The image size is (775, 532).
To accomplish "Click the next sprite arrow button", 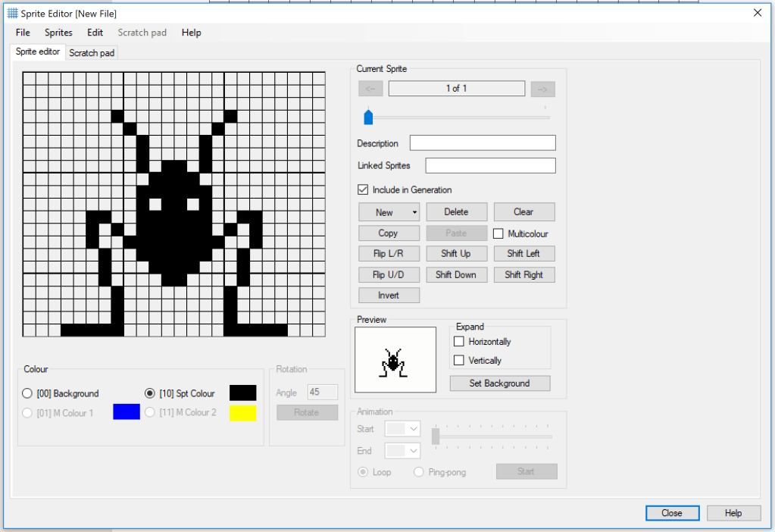I will 542,89.
